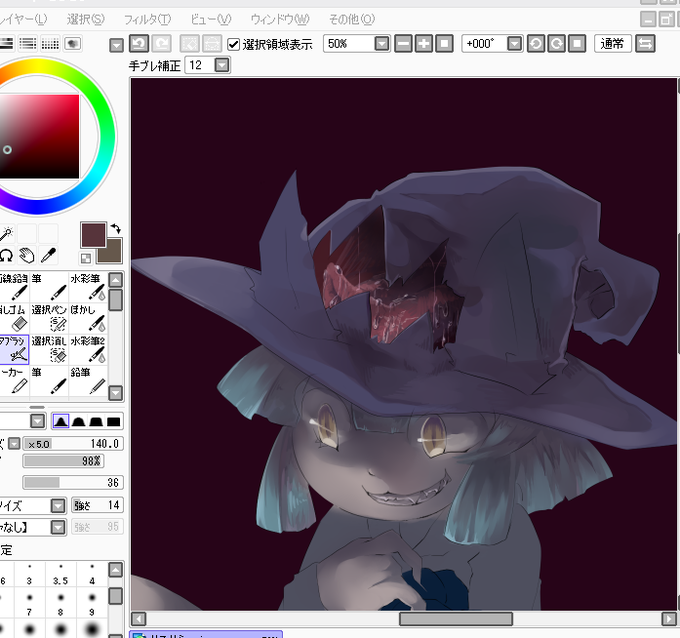Rotate canvas counterclockwise icon
The height and width of the screenshot is (638, 680).
point(536,44)
